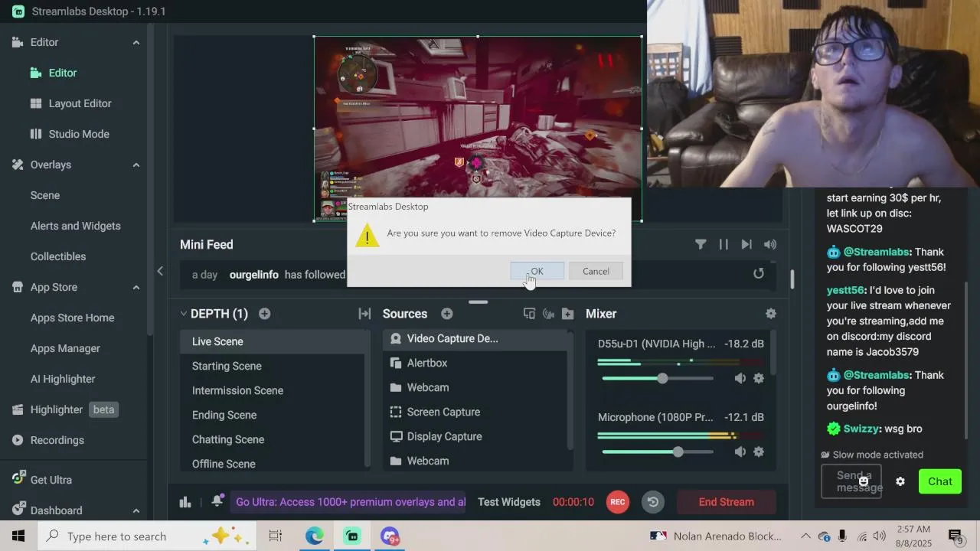Viewport: 980px width, 551px height.
Task: Send message with the green Chat button
Action: (x=940, y=481)
